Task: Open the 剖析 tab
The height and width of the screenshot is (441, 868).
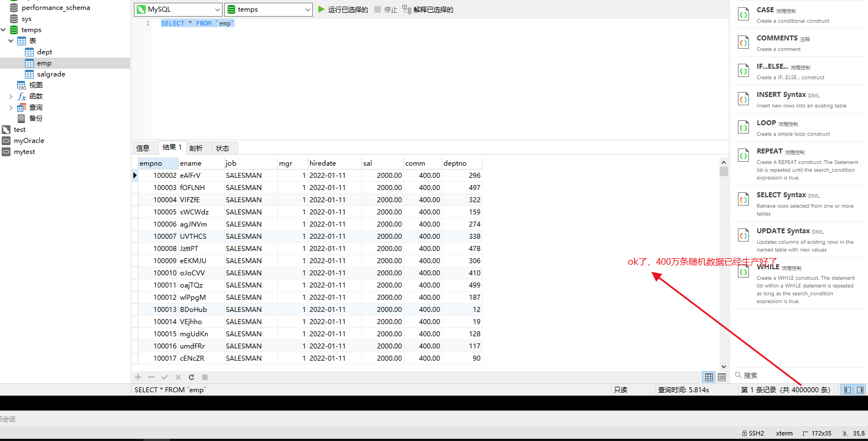Action: [x=196, y=148]
